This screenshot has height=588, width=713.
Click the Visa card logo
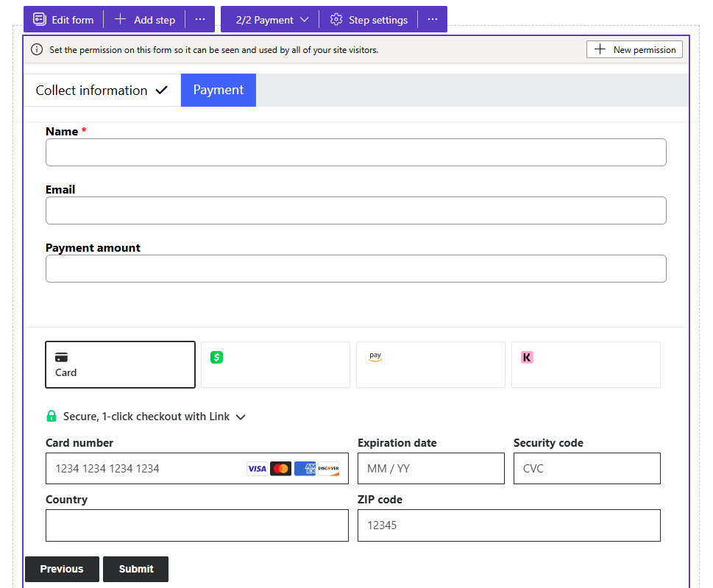[x=257, y=468]
